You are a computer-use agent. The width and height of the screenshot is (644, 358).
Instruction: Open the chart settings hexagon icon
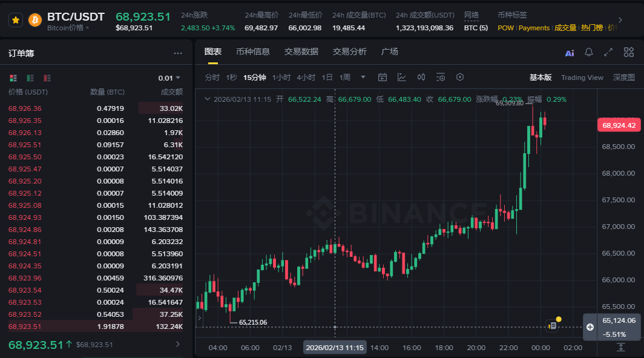click(460, 78)
